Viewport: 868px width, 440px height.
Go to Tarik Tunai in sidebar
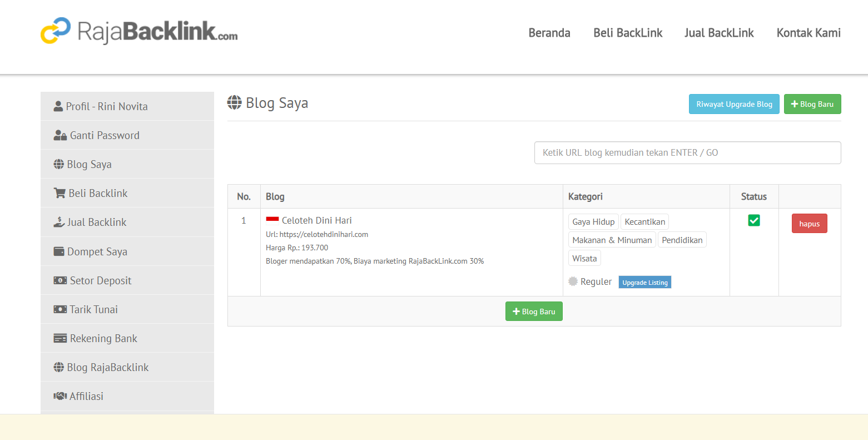tap(127, 309)
